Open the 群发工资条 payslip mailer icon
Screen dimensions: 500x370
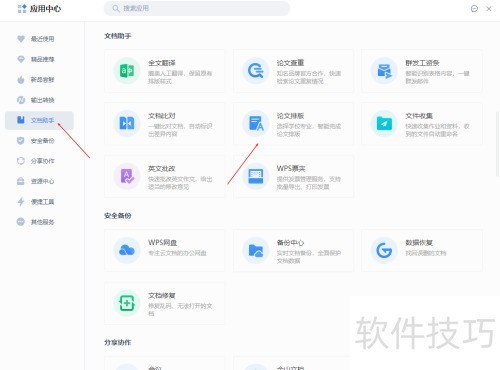coord(384,71)
